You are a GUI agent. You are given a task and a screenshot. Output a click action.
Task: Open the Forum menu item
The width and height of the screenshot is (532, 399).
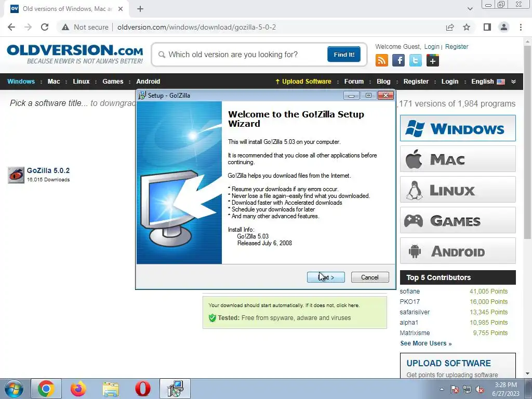354,82
